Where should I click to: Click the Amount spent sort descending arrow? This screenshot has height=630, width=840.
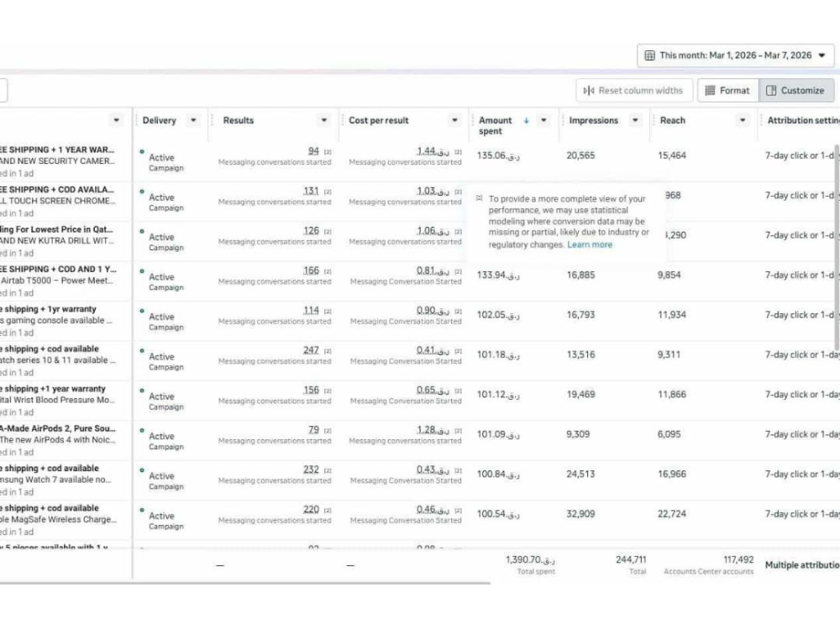526,120
